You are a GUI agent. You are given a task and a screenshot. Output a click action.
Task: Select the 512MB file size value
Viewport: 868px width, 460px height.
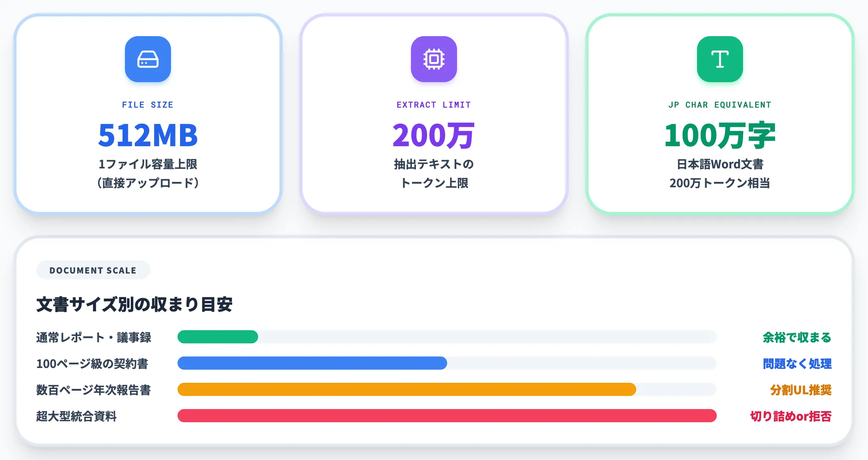(x=148, y=135)
